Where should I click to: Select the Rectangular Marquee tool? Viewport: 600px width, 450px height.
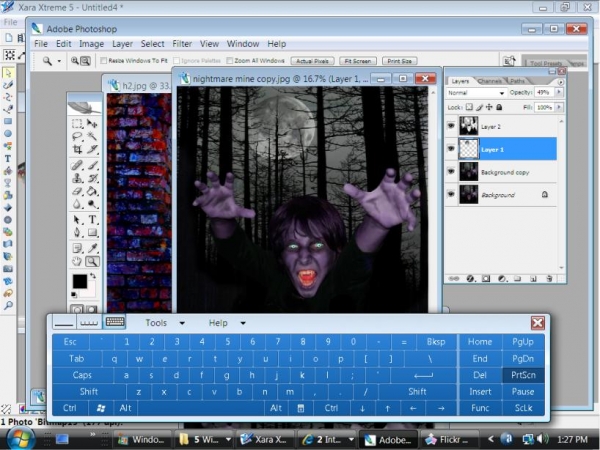click(x=77, y=123)
